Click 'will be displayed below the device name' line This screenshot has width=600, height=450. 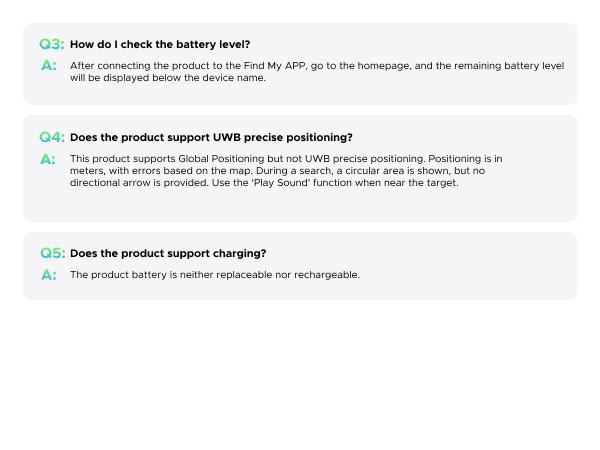(168, 78)
